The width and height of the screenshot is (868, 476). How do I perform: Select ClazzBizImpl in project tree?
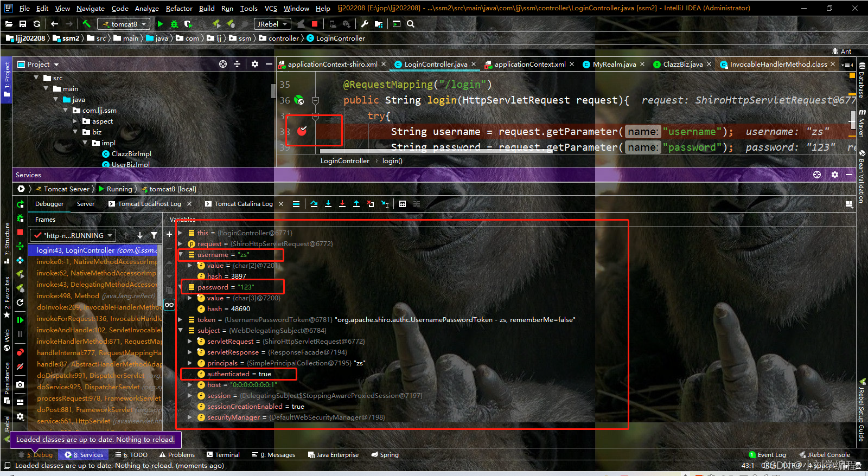click(x=131, y=153)
